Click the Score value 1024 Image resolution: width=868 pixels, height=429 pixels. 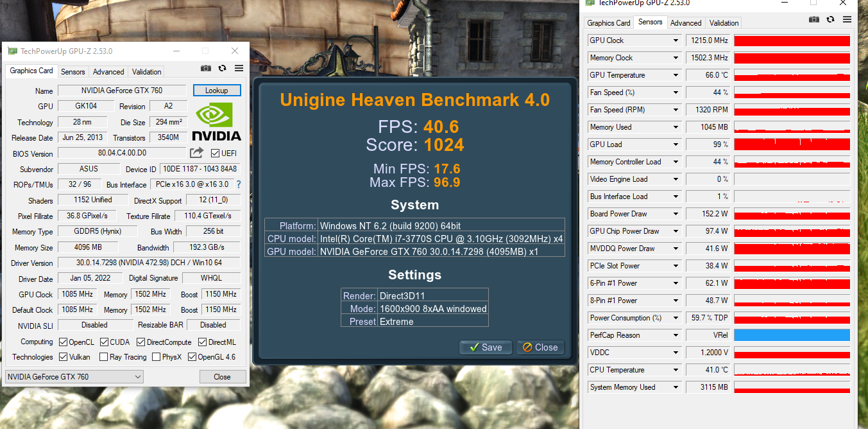[444, 145]
